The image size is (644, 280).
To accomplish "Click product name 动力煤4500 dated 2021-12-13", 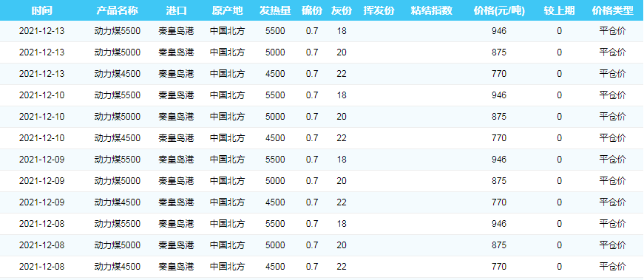I will (x=118, y=74).
